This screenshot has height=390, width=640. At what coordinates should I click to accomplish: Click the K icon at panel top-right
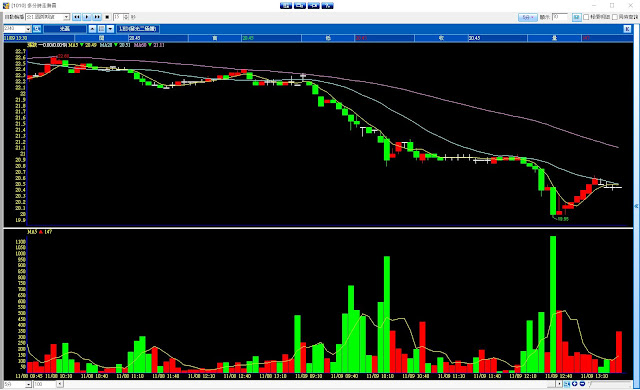click(627, 29)
